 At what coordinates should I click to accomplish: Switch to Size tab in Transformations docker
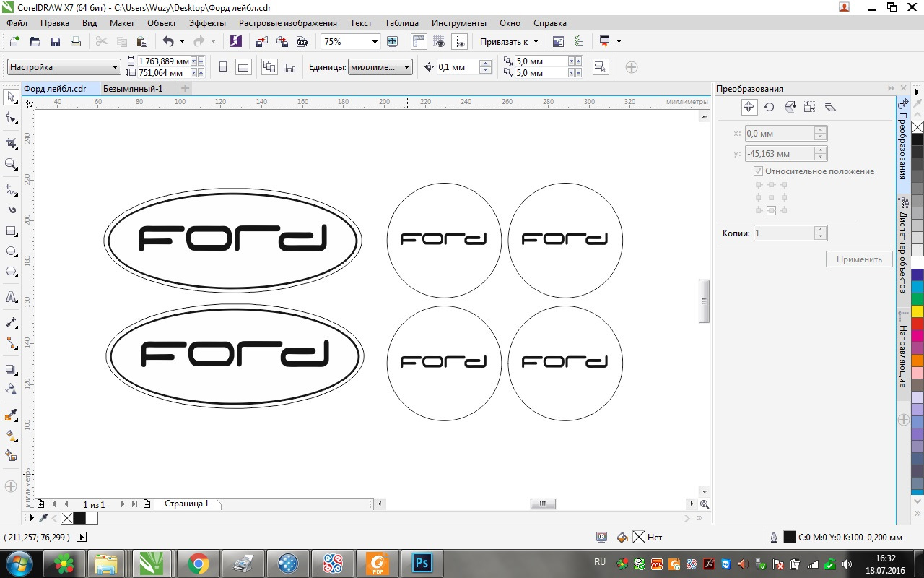(x=810, y=107)
